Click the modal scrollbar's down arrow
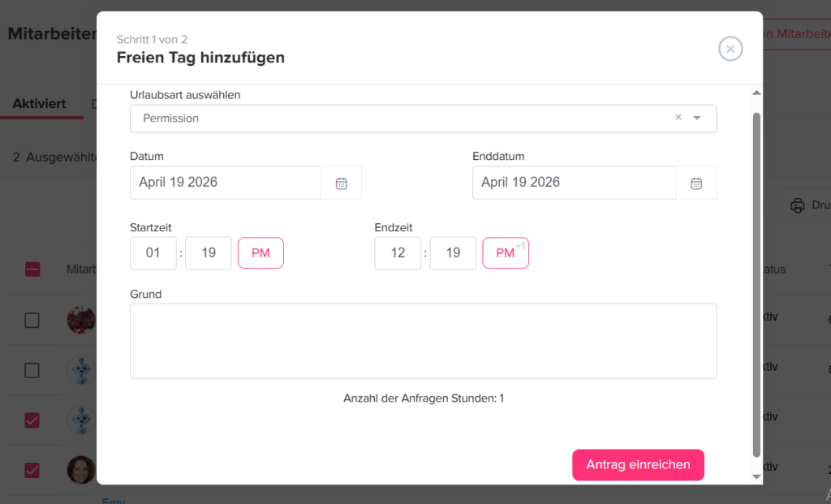This screenshot has width=831, height=504. [x=756, y=477]
